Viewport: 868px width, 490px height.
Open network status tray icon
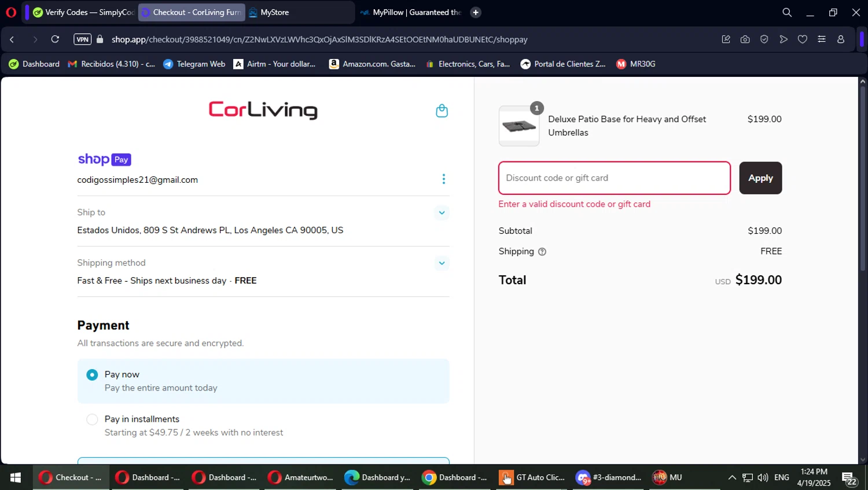pyautogui.click(x=748, y=477)
